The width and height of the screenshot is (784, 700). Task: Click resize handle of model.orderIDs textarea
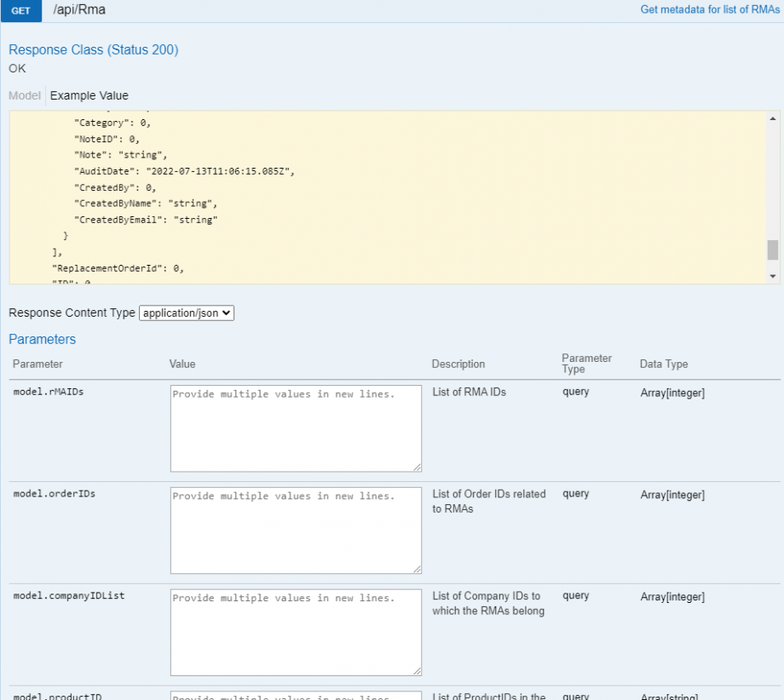(417, 569)
